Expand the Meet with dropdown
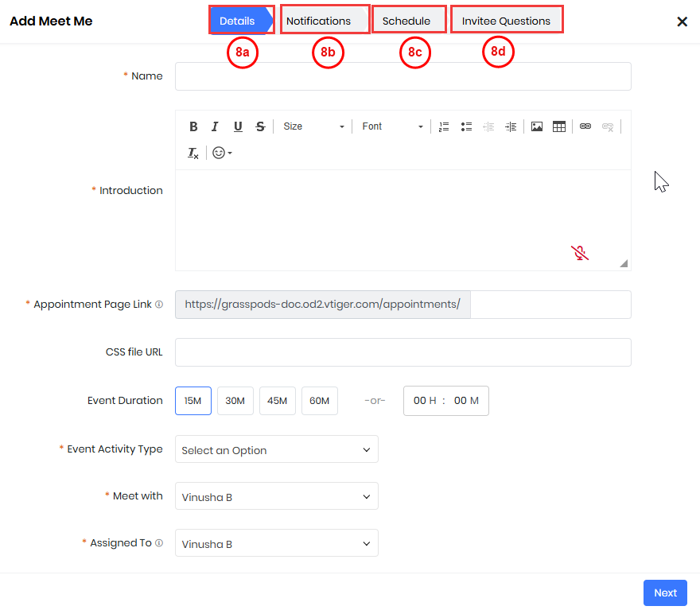 [276, 496]
